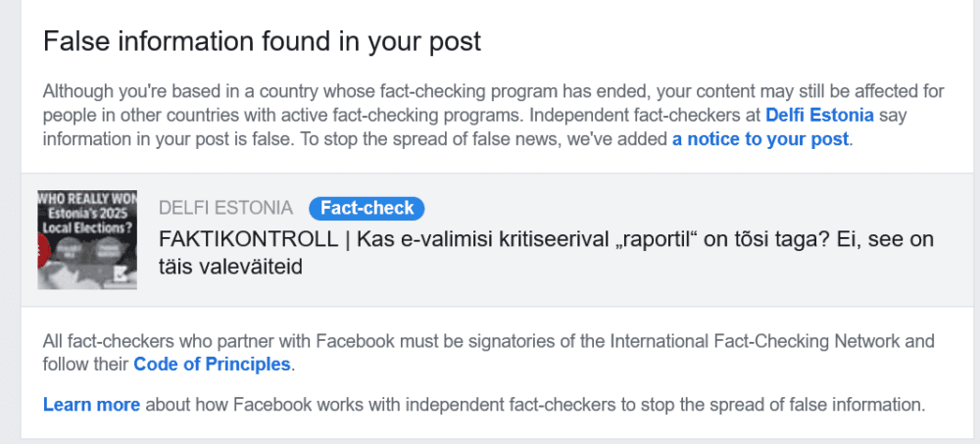Open the Estonia elections article thumbnail
The image size is (980, 444).
(x=87, y=239)
